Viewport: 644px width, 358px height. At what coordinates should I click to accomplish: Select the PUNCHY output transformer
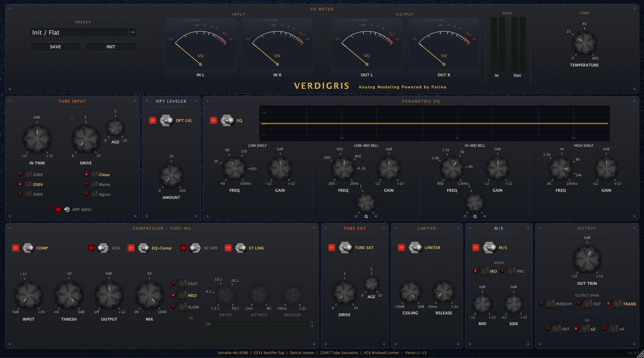tap(550, 304)
